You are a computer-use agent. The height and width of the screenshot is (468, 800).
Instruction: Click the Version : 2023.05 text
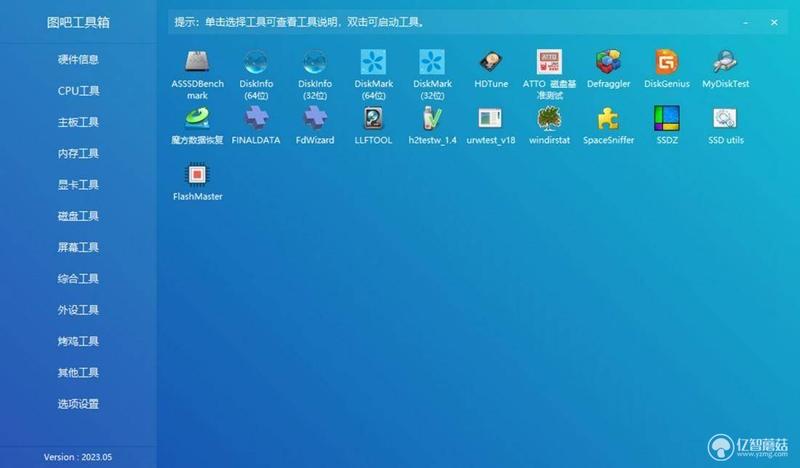[78, 457]
